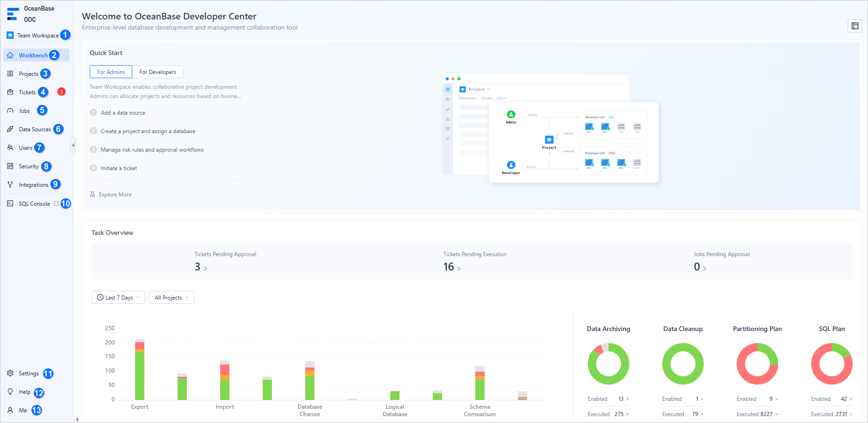
Task: Open the Tickets sidebar icon
Action: pos(10,92)
